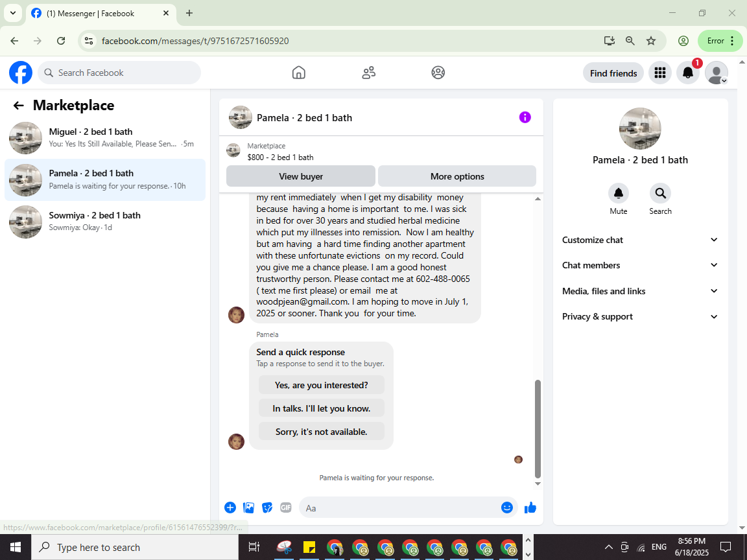Open tab search dropdown arrow
This screenshot has width=747, height=560.
coord(13,14)
